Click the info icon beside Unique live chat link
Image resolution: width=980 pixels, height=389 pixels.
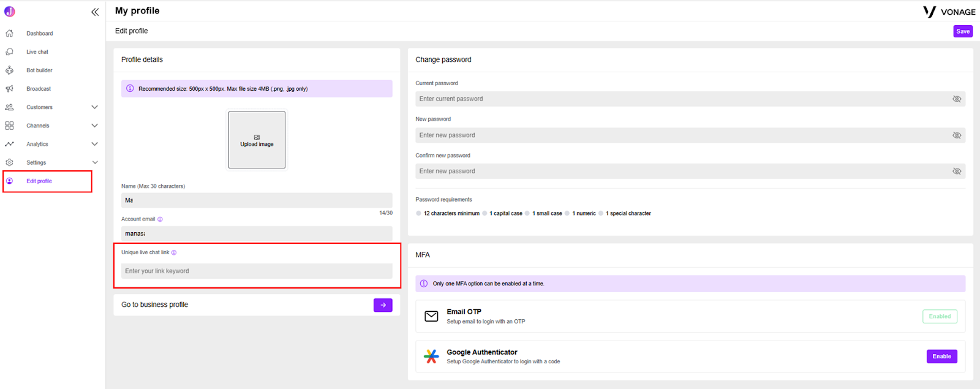pos(174,252)
